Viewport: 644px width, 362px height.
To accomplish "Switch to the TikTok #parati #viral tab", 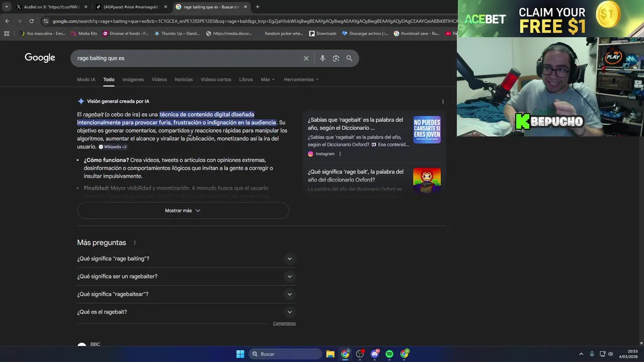I will click(131, 7).
